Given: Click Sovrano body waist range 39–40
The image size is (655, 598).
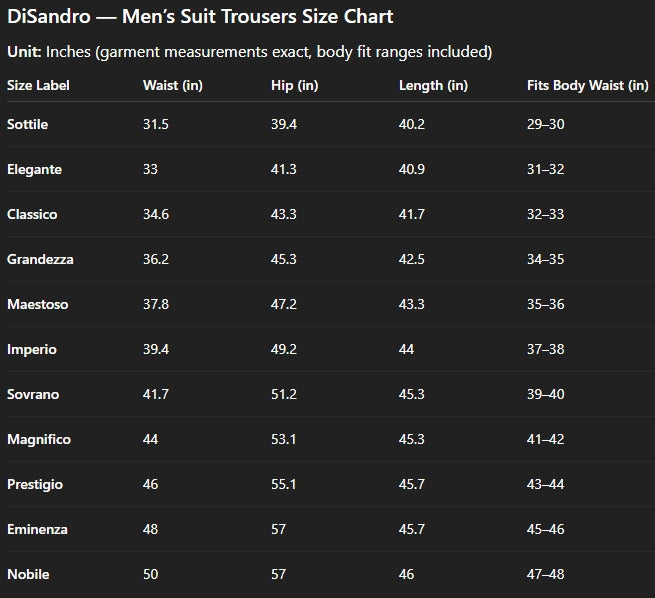Looking at the screenshot, I should pyautogui.click(x=546, y=394).
